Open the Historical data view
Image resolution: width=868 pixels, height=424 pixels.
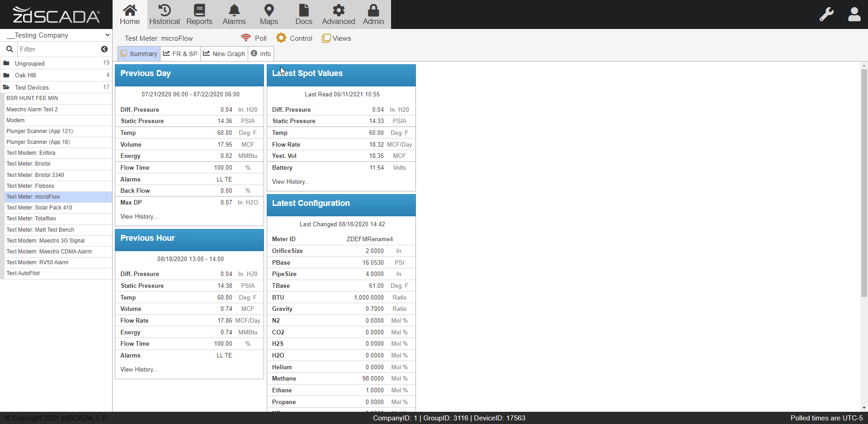click(164, 14)
